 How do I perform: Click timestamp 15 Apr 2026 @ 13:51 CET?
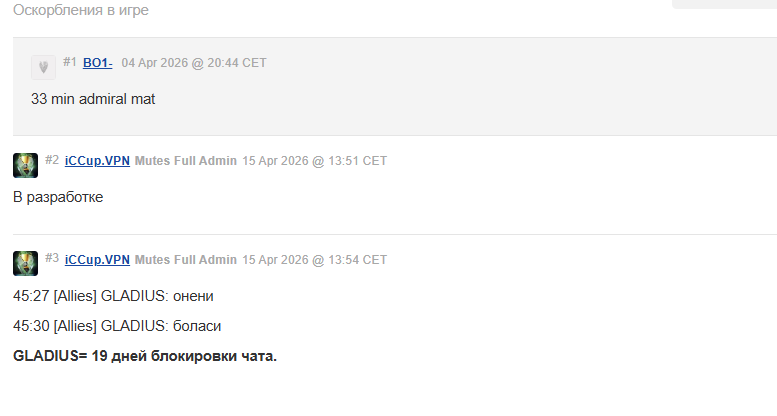[x=314, y=161]
